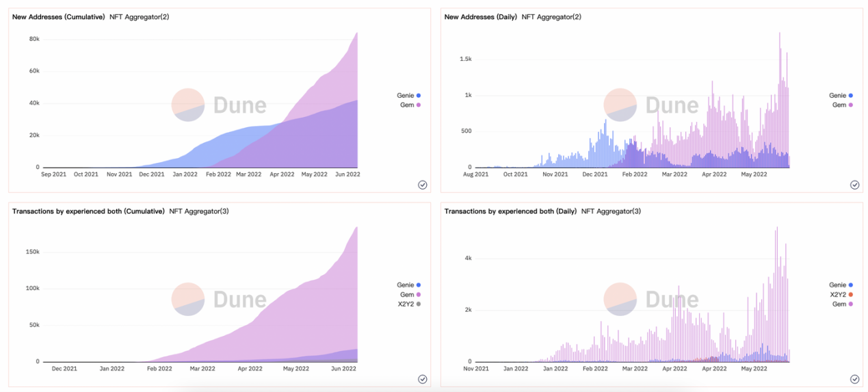Hide Genie series in daily Transactions legend

pos(841,285)
